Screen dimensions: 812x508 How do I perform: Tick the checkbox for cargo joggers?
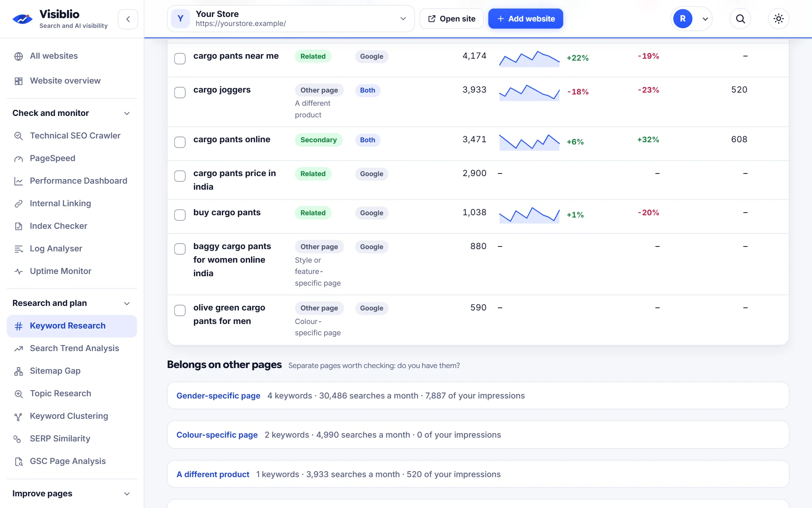click(180, 93)
